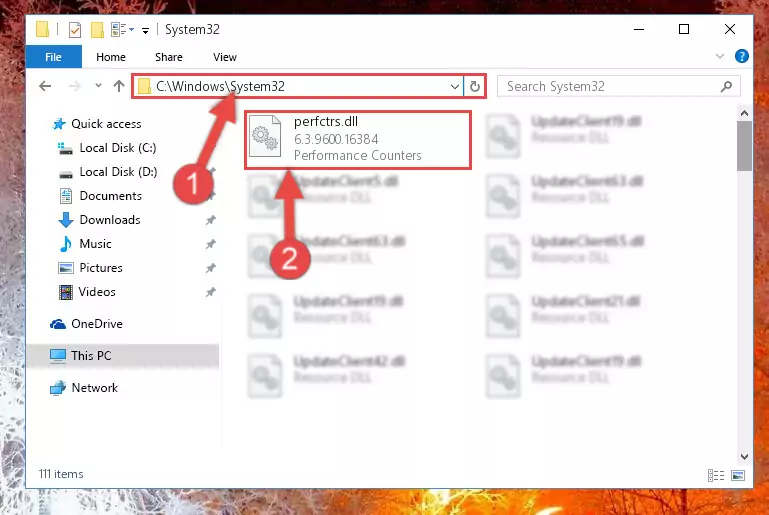Select OneDrive in navigation pane
This screenshot has height=515, width=769.
click(97, 324)
